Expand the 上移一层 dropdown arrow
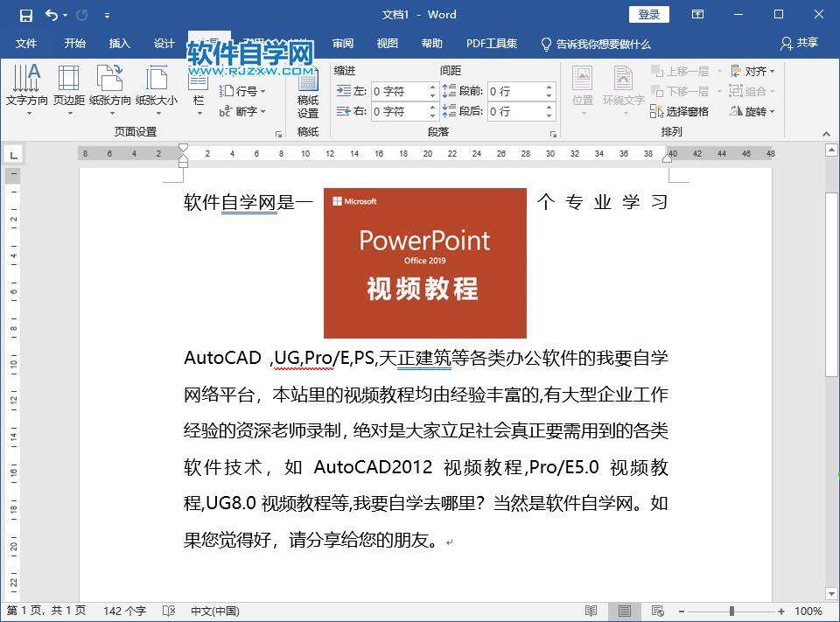This screenshot has height=622, width=840. pos(719,71)
